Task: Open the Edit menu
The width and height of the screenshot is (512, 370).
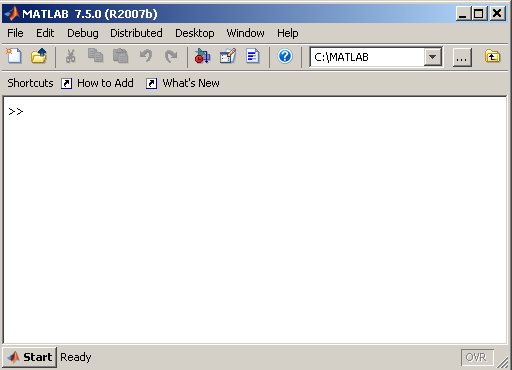Action: pyautogui.click(x=45, y=33)
